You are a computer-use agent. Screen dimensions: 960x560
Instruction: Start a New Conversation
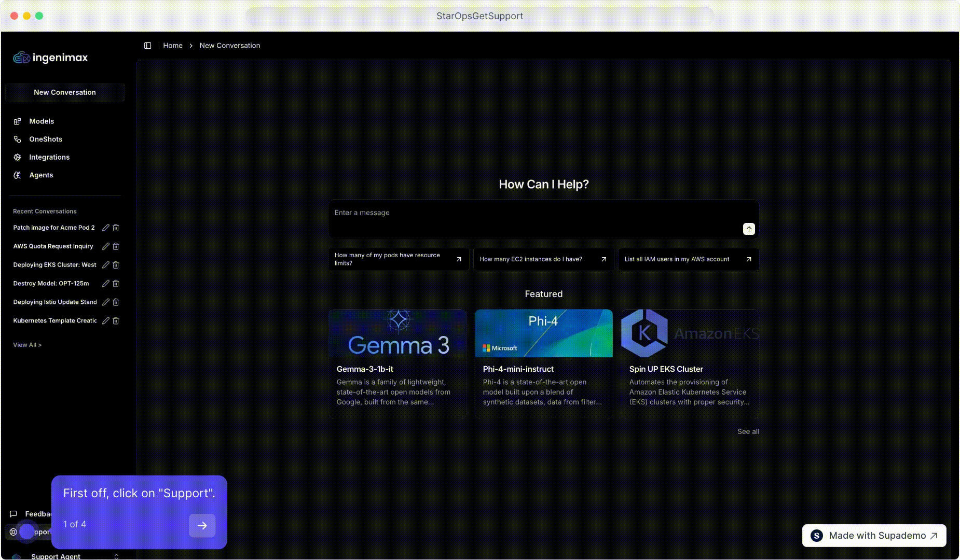(x=65, y=92)
